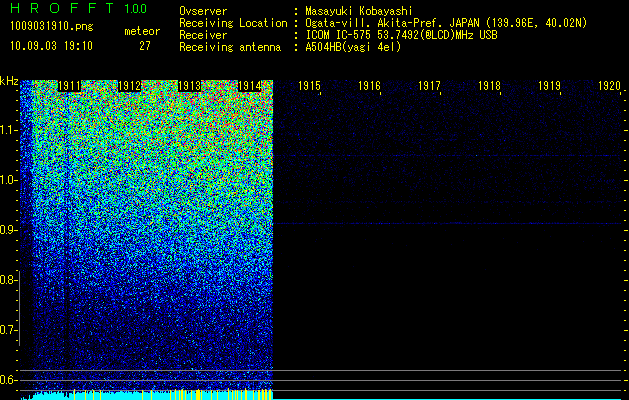Click the 1.1 kHz axis label
The image size is (629, 400).
coord(8,130)
